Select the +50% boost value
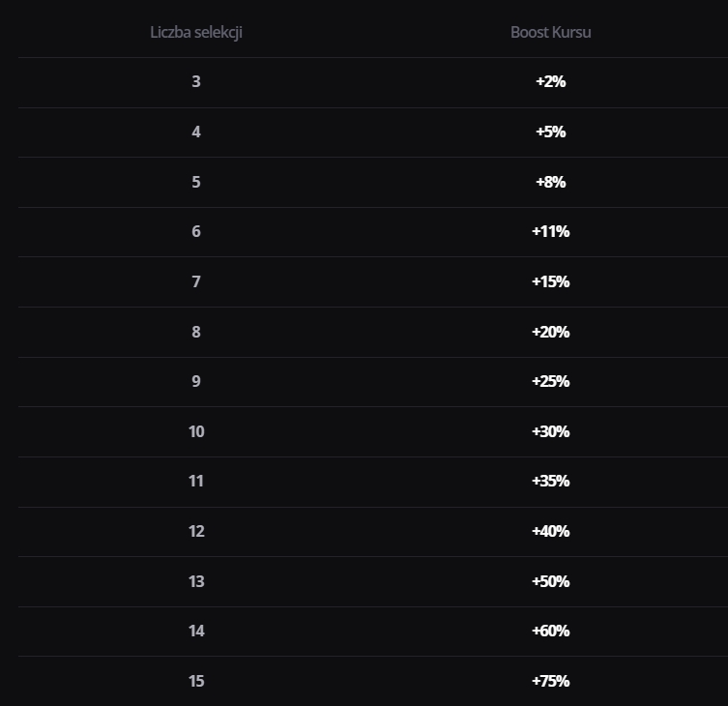This screenshot has width=728, height=706. (x=551, y=581)
